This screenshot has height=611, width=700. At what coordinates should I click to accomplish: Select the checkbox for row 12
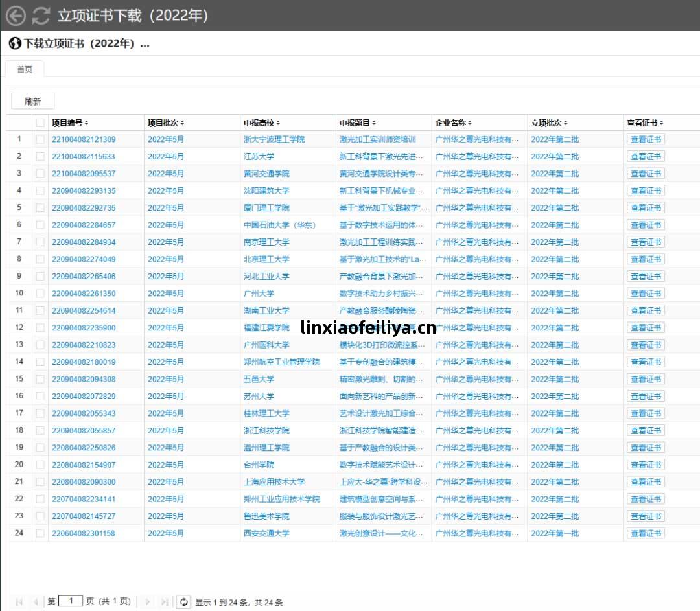coord(40,328)
